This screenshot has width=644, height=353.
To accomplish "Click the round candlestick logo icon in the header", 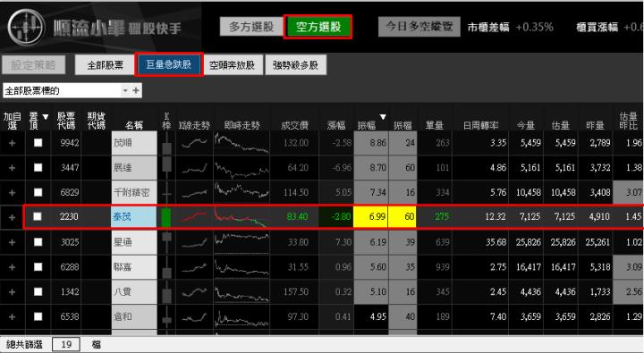I will click(x=26, y=27).
